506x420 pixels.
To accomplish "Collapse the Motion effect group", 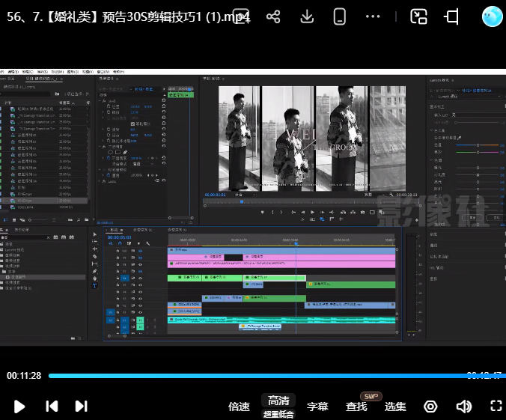I will point(100,101).
